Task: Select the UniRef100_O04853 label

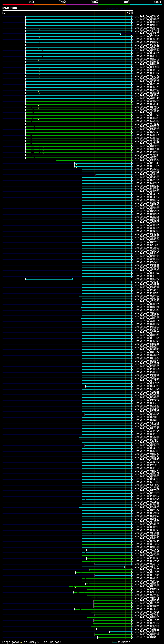Action: point(147,386)
